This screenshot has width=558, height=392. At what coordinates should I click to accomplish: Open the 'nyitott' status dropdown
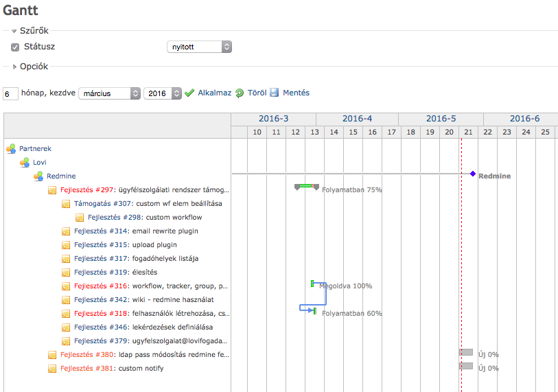point(199,47)
